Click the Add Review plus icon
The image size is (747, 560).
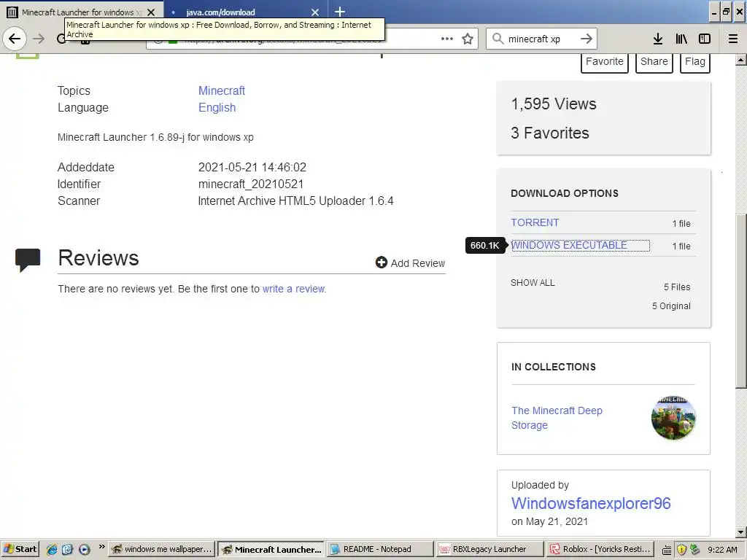(381, 262)
